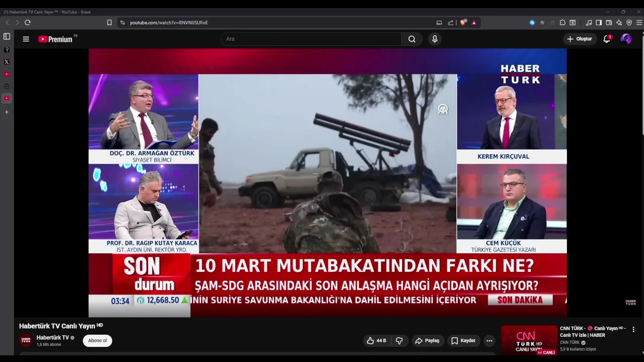Switch to the TV-icon vertical tab
The image size is (644, 362).
(7, 86)
